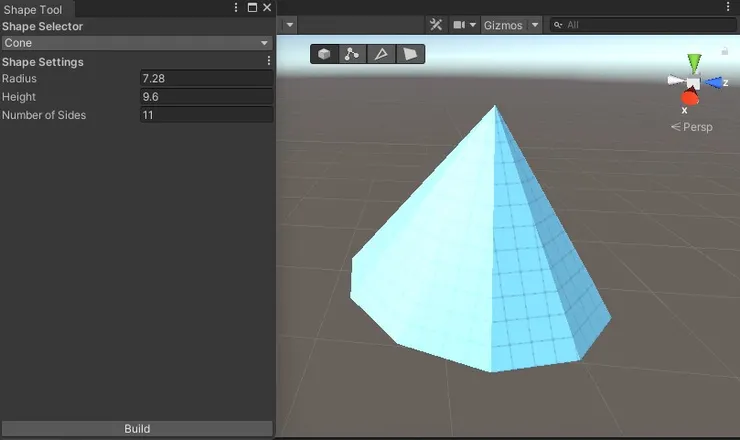This screenshot has height=440, width=740.
Task: Switch to vertex selection mode
Action: tap(352, 54)
